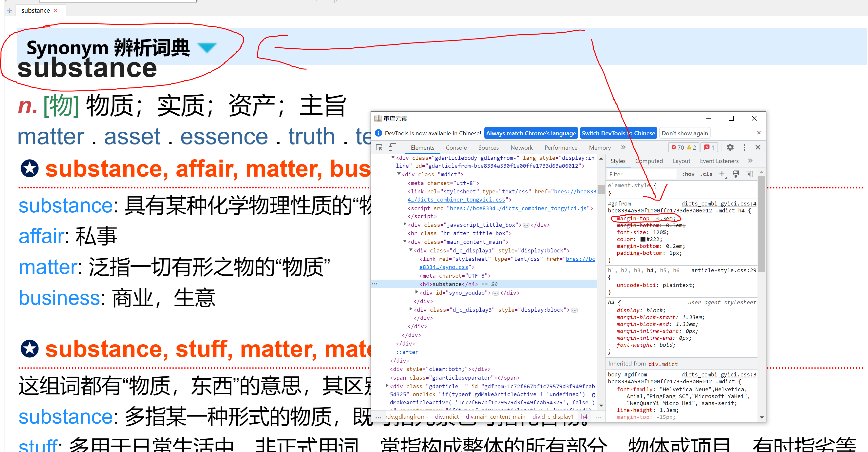Open DevTools three-dot customize menu
Screen dimensions: 868x452
(744, 147)
